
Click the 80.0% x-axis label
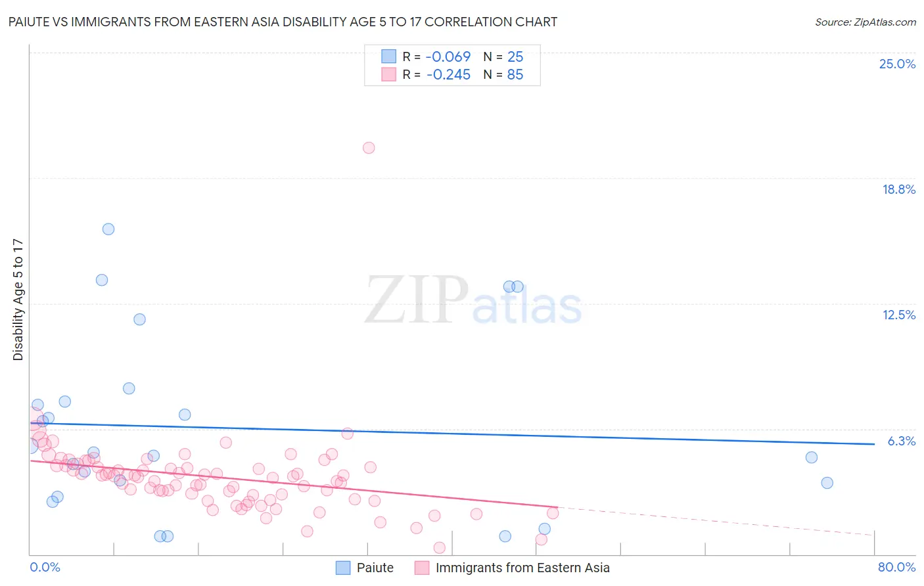tap(896, 567)
